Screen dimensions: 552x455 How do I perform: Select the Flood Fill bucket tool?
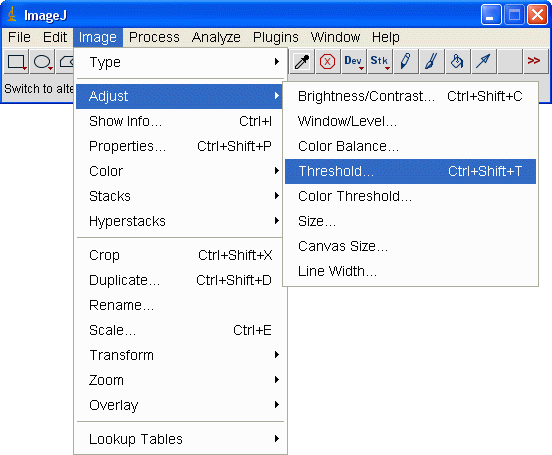[x=458, y=62]
